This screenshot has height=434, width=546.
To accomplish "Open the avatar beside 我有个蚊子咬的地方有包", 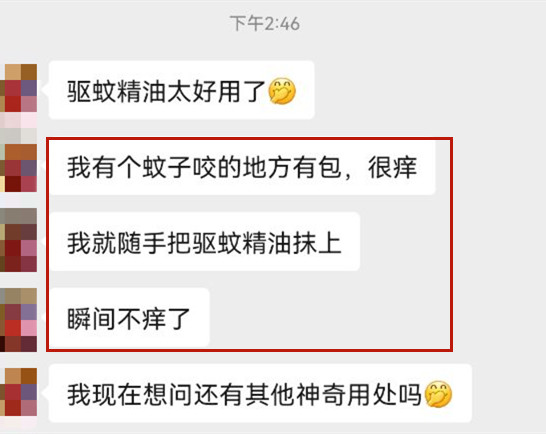I will (x=19, y=168).
